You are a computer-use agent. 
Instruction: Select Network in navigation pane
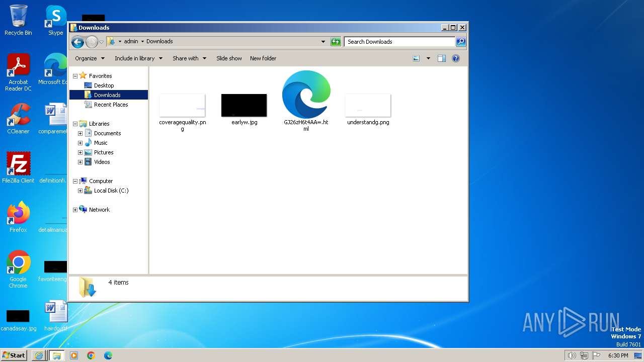(x=99, y=210)
